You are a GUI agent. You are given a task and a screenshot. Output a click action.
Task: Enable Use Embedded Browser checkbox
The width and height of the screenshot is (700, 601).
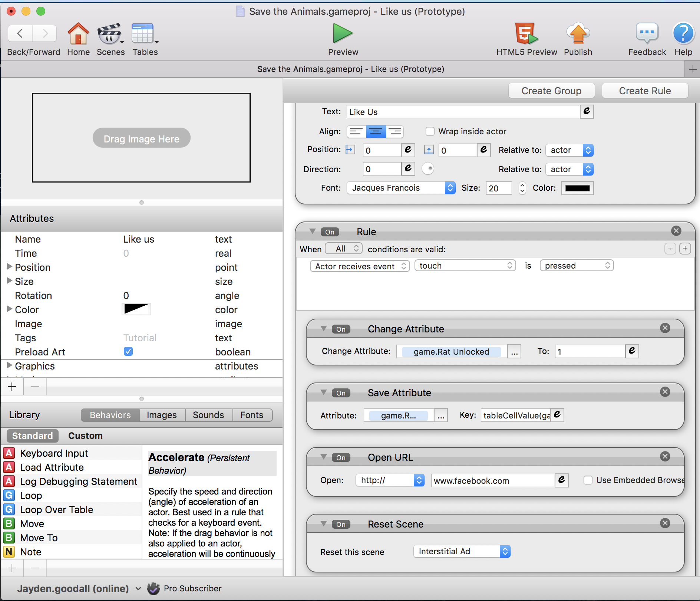pos(588,480)
